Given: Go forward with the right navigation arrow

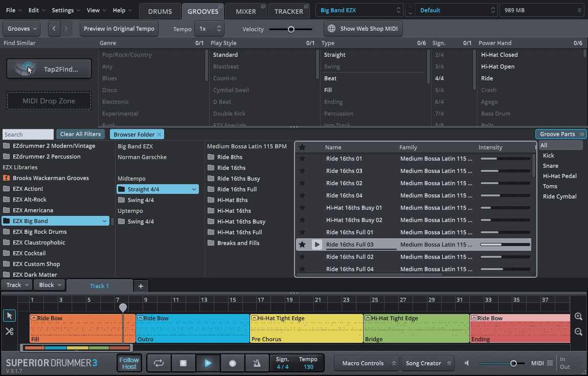Looking at the screenshot, I should click(x=66, y=29).
